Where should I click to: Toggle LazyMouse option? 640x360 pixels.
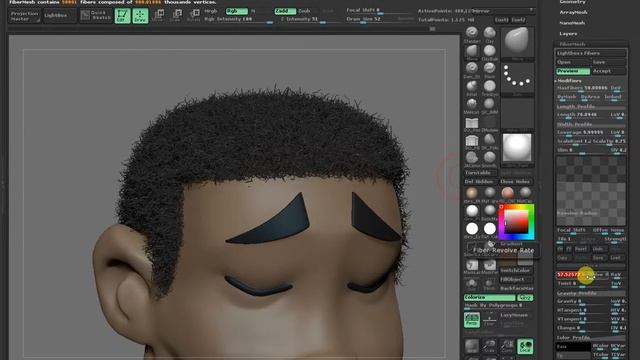click(514, 315)
